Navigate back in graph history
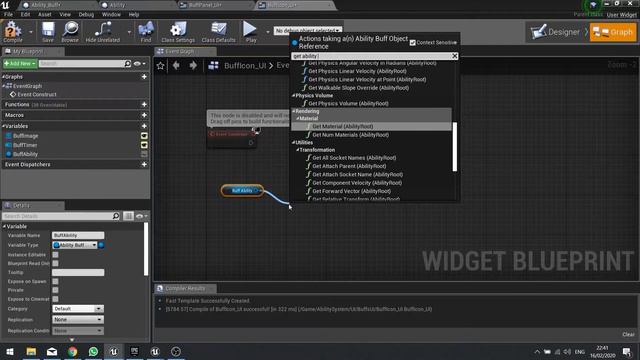The width and height of the screenshot is (640, 360). coord(176,65)
